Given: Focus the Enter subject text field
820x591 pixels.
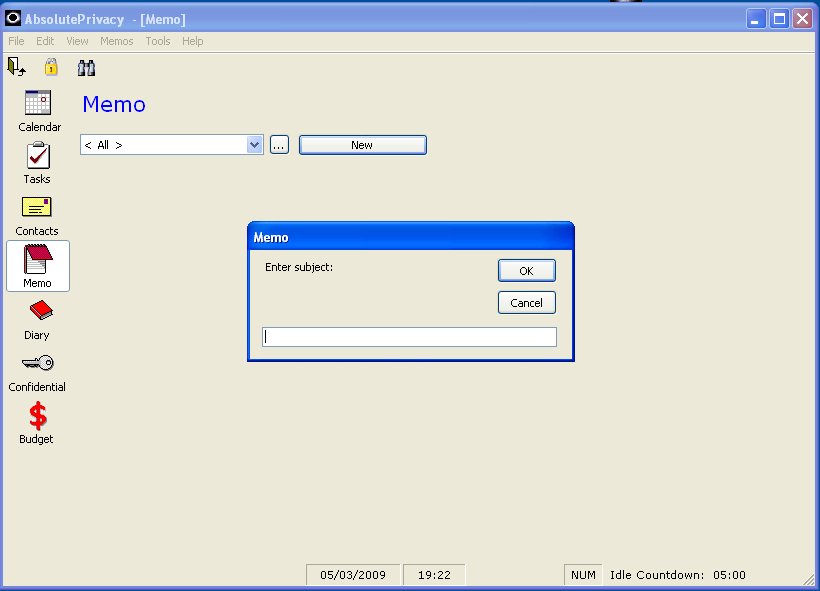Looking at the screenshot, I should (409, 337).
